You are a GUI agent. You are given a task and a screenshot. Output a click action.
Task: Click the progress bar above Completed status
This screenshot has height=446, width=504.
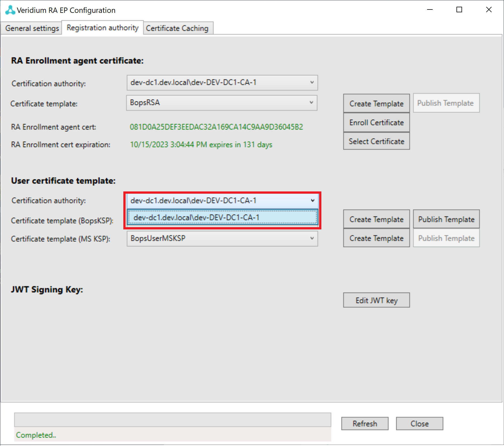[x=173, y=420]
